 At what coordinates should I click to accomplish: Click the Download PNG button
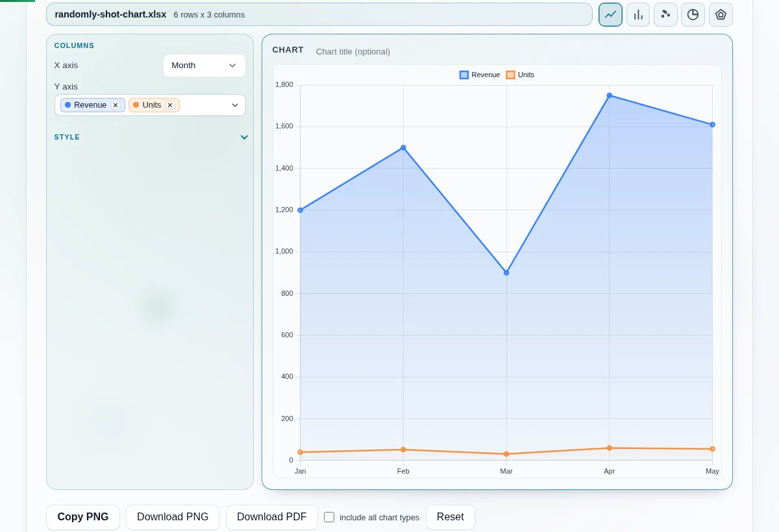click(173, 517)
